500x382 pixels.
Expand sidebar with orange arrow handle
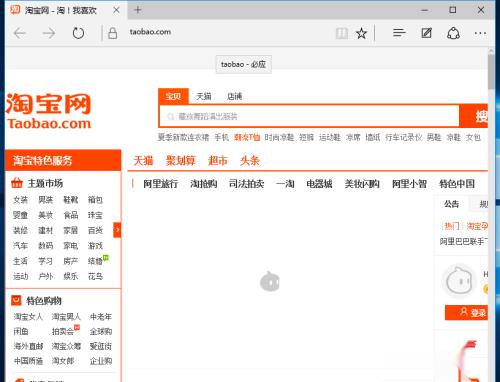pyautogui.click(x=117, y=230)
